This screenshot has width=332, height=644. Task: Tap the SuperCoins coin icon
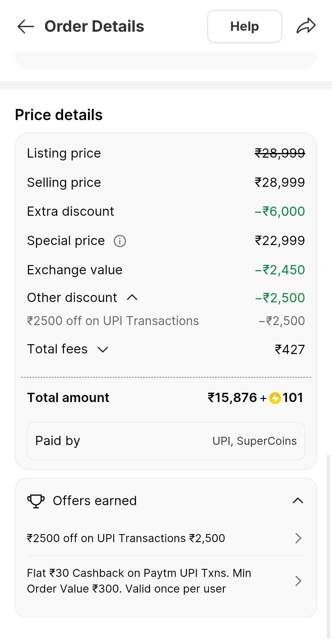[x=275, y=398]
